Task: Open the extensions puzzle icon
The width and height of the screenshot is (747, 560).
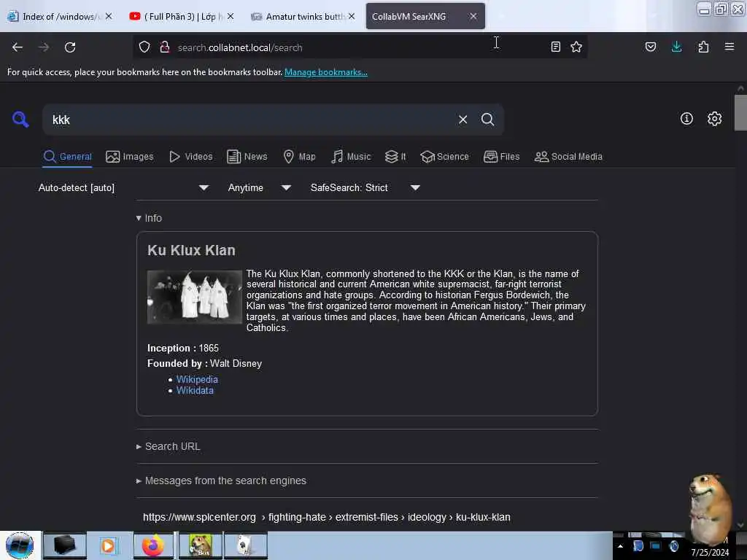Action: (703, 47)
